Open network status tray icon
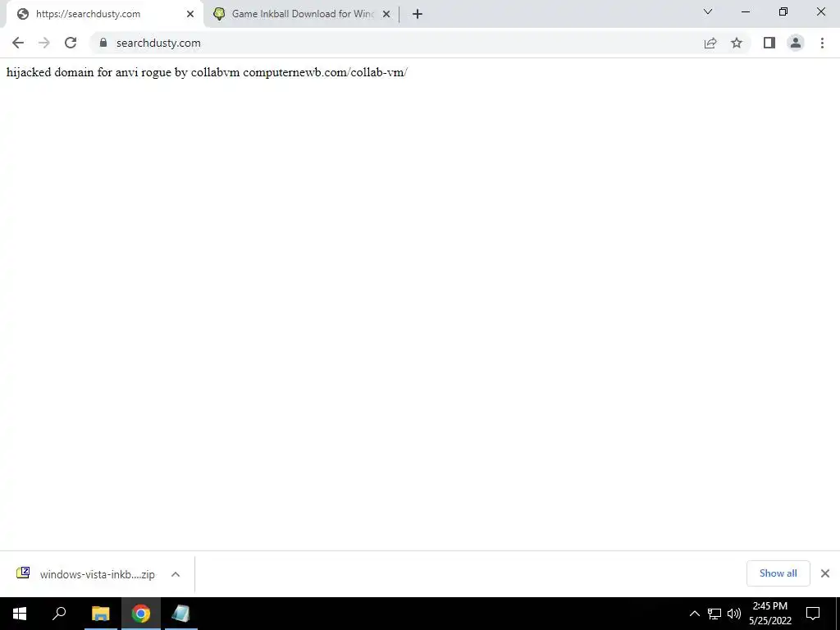The width and height of the screenshot is (840, 630). click(714, 614)
